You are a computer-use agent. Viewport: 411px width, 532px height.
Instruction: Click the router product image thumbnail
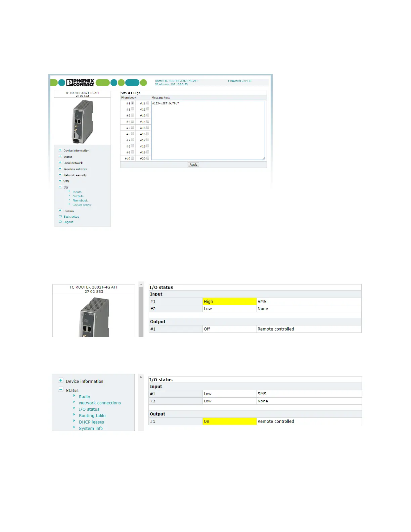tap(83, 122)
